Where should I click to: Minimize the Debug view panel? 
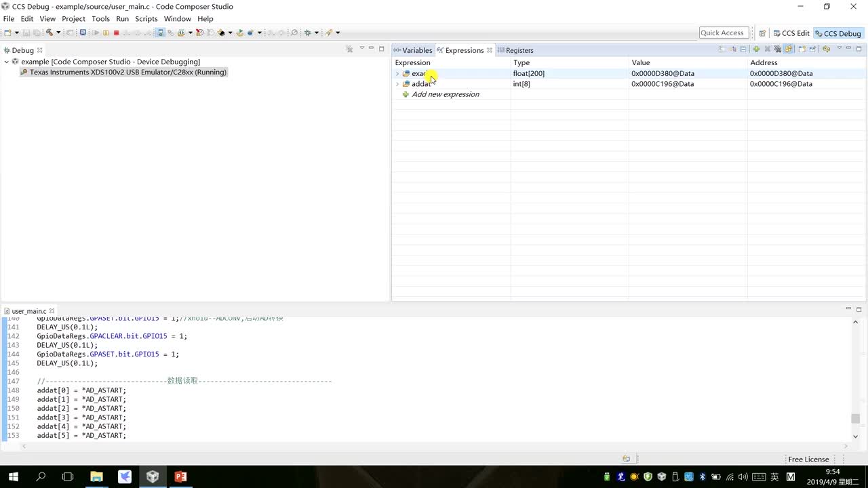pos(371,48)
